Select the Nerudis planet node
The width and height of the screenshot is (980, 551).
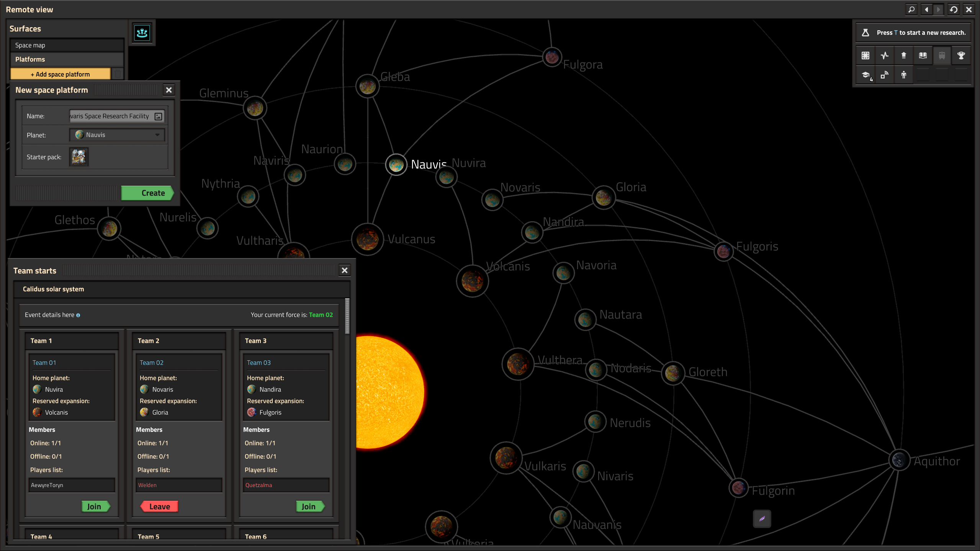point(595,422)
